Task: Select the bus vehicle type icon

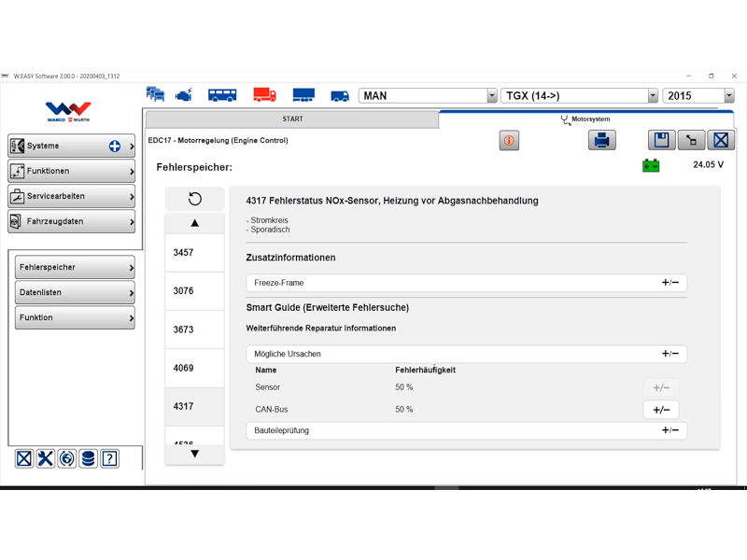Action: coord(222,95)
